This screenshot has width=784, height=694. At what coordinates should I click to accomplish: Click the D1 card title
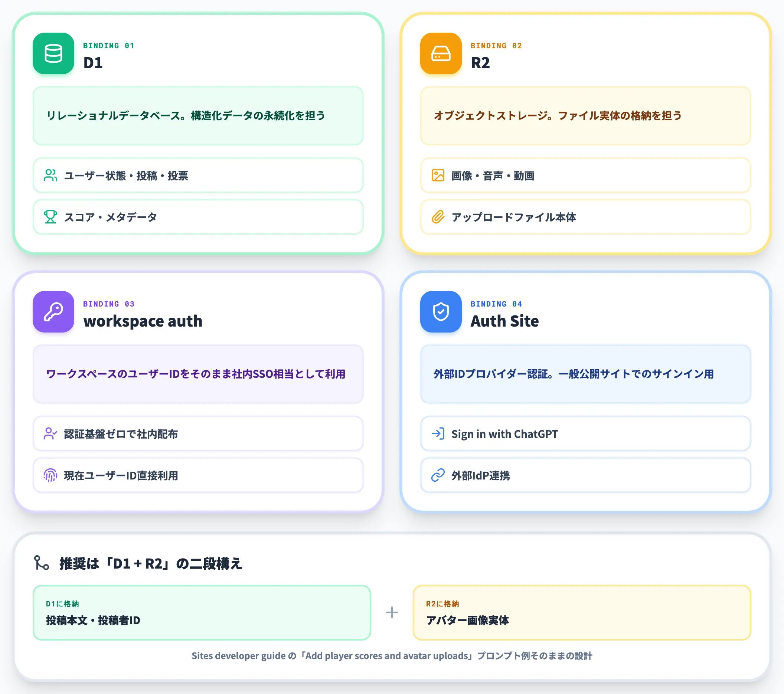tap(93, 63)
